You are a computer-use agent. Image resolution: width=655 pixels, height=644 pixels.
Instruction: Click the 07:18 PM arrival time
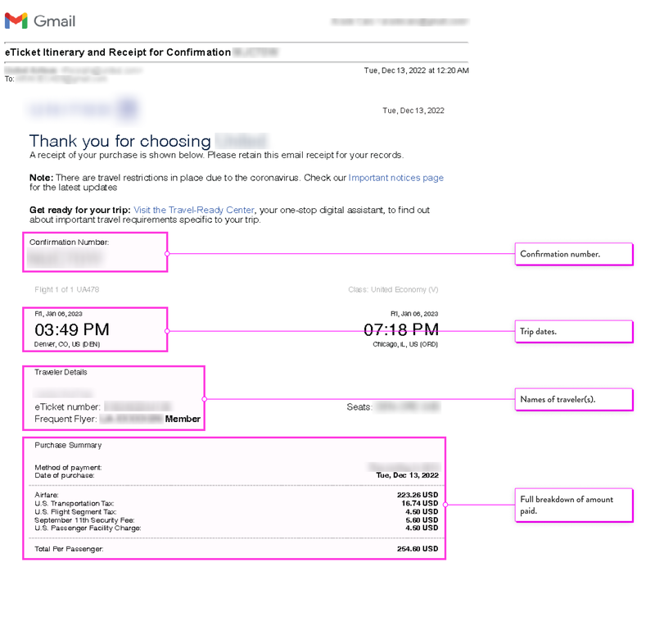pyautogui.click(x=401, y=330)
